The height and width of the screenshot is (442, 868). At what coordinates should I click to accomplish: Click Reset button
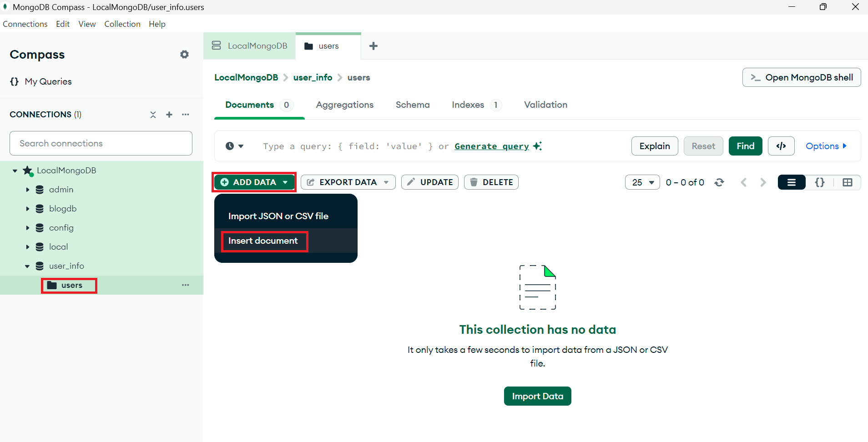coord(703,146)
